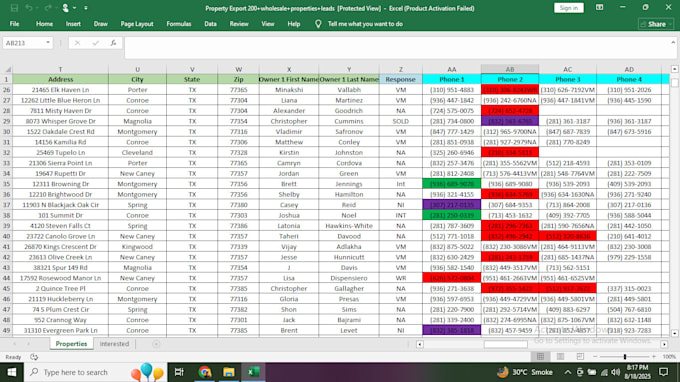Select the Properties sheet tab

coord(71,344)
